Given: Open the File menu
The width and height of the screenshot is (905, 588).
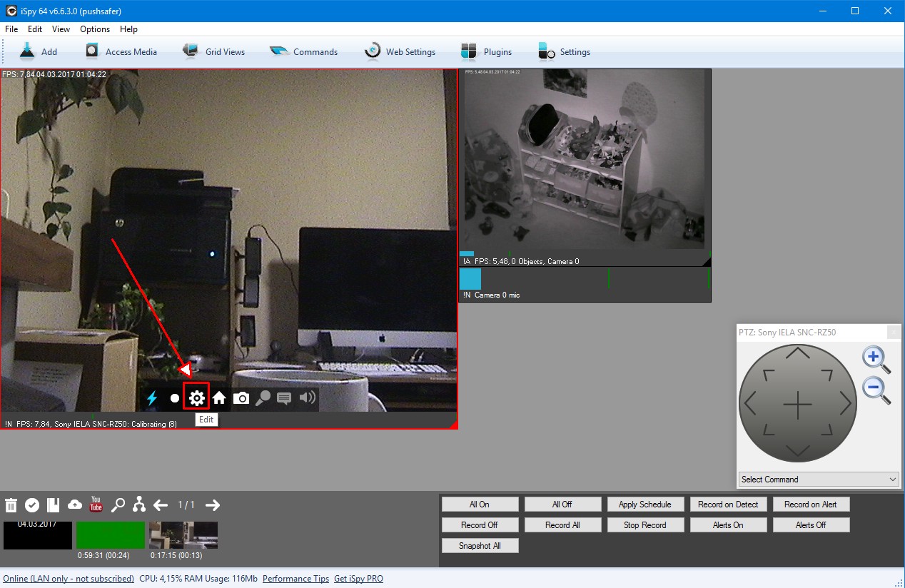Looking at the screenshot, I should 11,29.
